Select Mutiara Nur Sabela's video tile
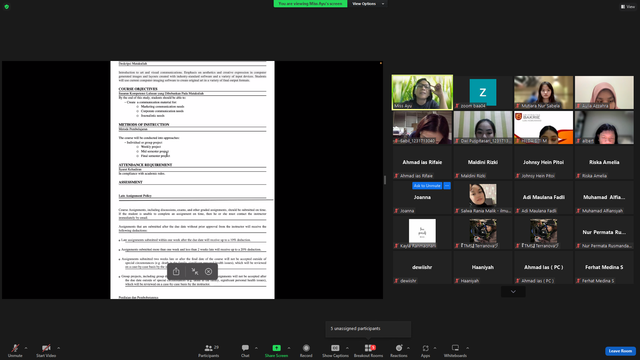The width and height of the screenshot is (640, 360). [543, 92]
